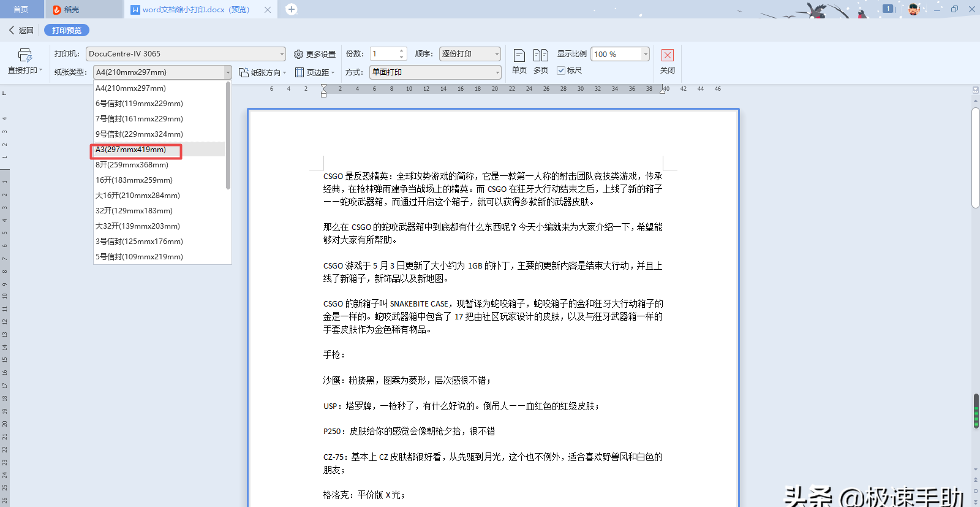Click the green zoom indicator at right edge
This screenshot has height=507, width=980.
pyautogui.click(x=976, y=411)
